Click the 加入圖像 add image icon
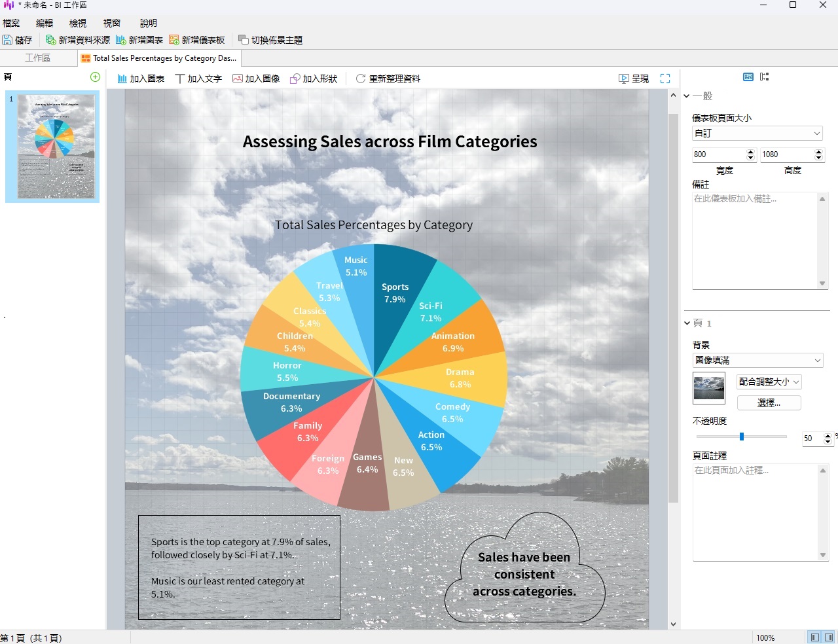 point(237,79)
